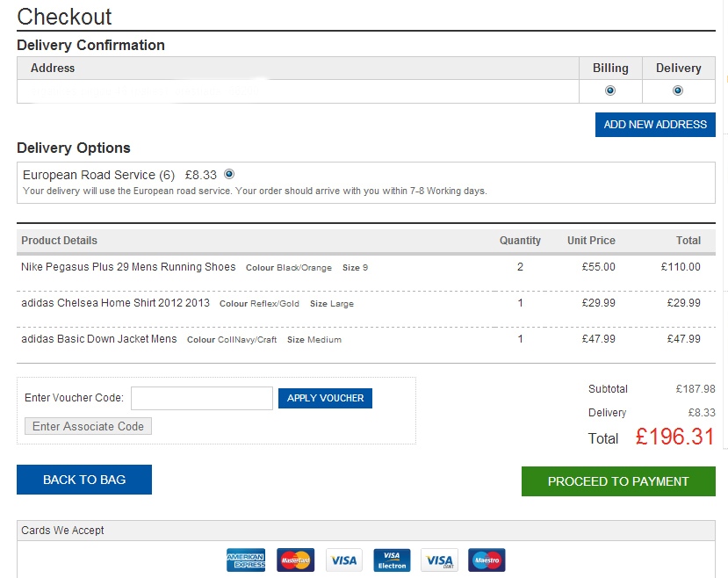Screen dimensions: 728x578
Task: Click the £47.99 unit price for jacket
Action: click(x=598, y=339)
